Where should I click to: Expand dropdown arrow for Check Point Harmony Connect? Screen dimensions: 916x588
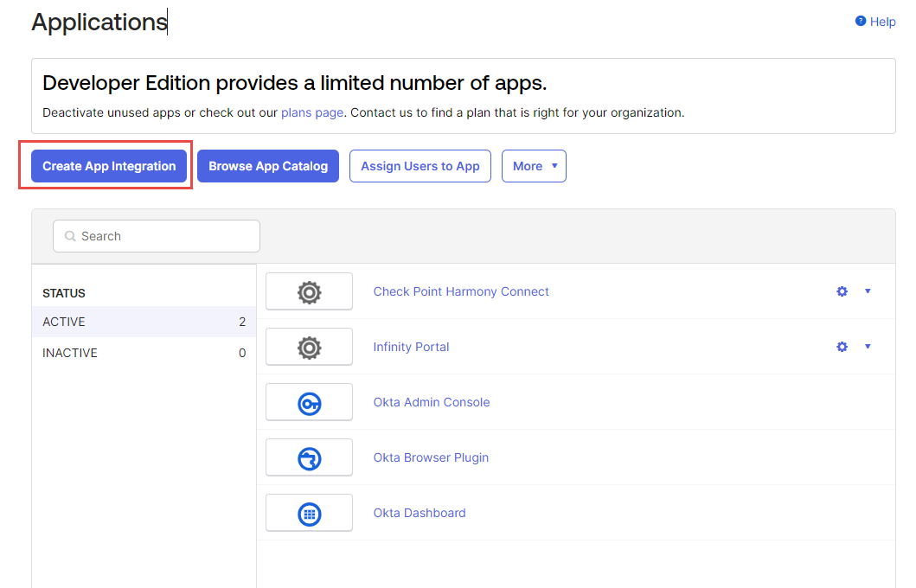click(868, 291)
